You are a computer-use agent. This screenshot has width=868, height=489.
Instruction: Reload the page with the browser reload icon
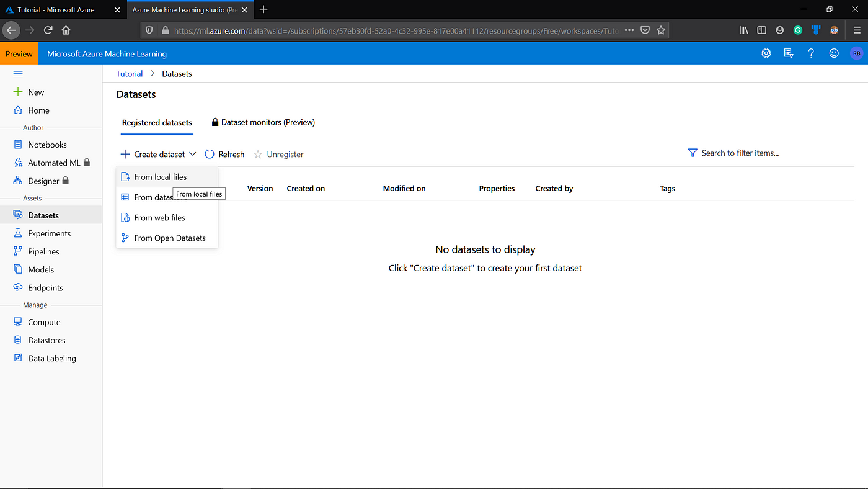(48, 30)
